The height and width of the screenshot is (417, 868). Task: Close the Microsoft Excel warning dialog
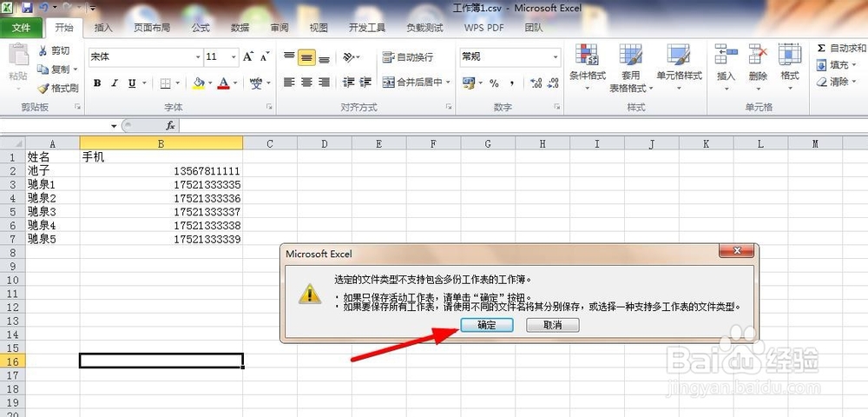point(737,251)
